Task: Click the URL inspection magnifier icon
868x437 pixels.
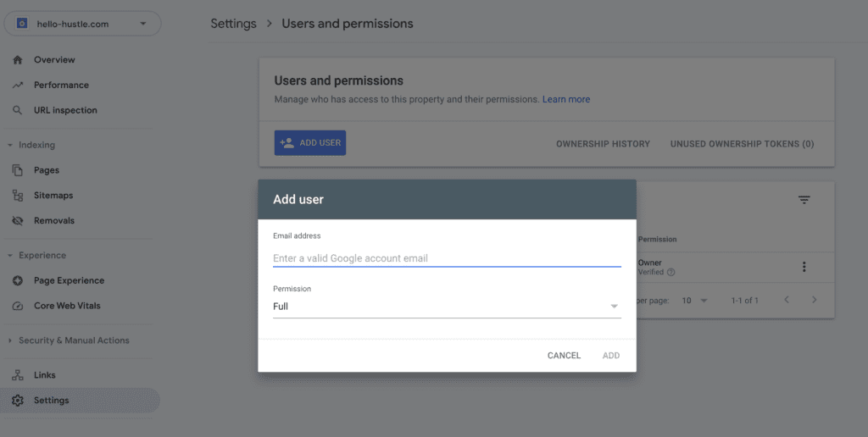Action: click(x=18, y=110)
